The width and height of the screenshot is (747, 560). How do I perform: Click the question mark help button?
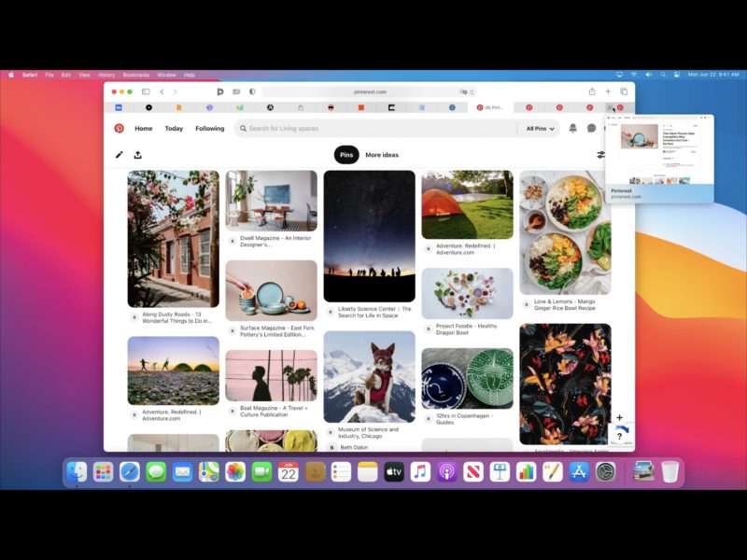619,435
